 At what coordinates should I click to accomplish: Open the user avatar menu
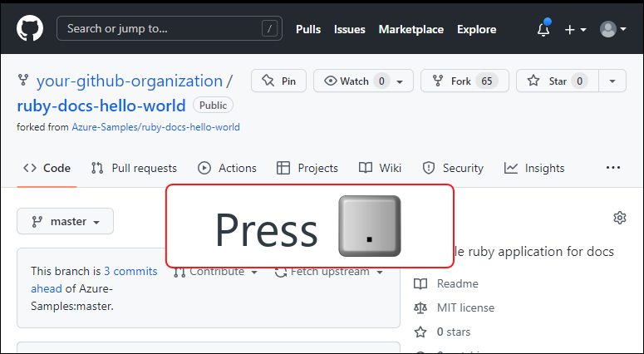point(613,30)
